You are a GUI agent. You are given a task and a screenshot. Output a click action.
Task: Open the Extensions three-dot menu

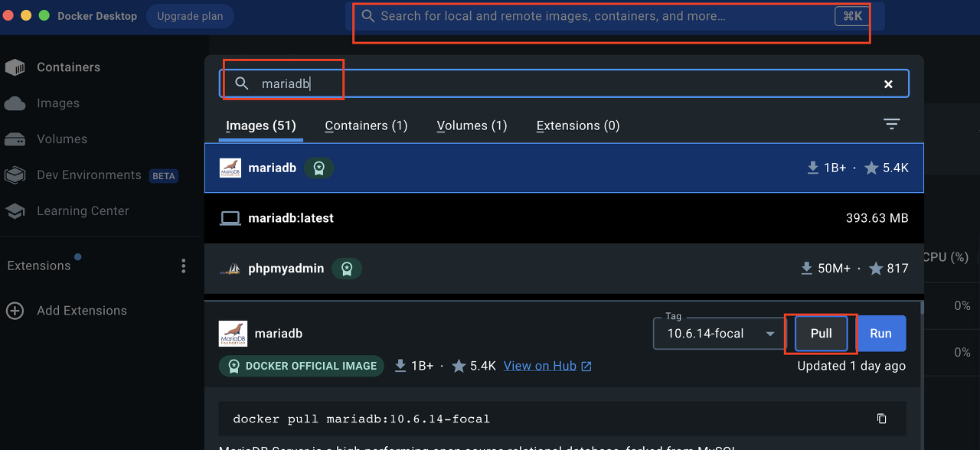click(183, 266)
